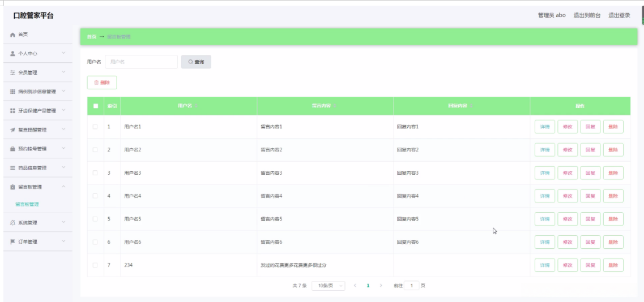Click the batch 删除 button above the table

(102, 83)
